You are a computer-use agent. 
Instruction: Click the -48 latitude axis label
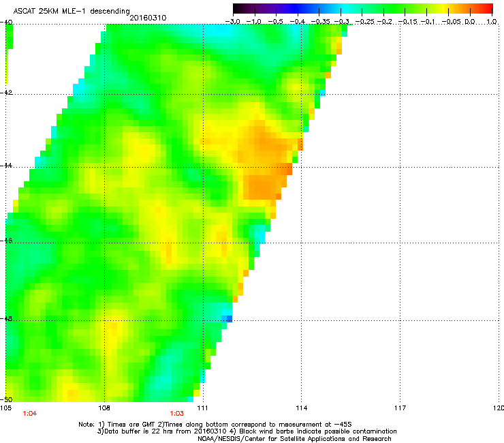[x=6, y=318]
